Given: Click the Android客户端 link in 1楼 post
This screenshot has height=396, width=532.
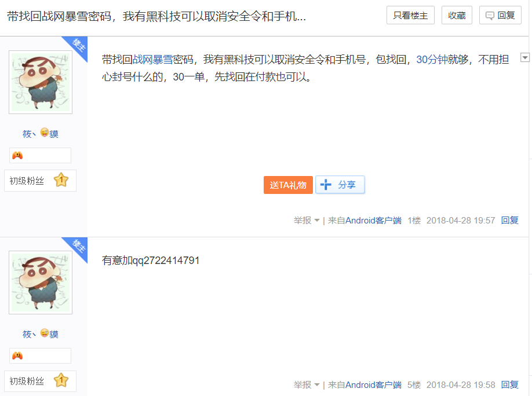Looking at the screenshot, I should pos(373,221).
